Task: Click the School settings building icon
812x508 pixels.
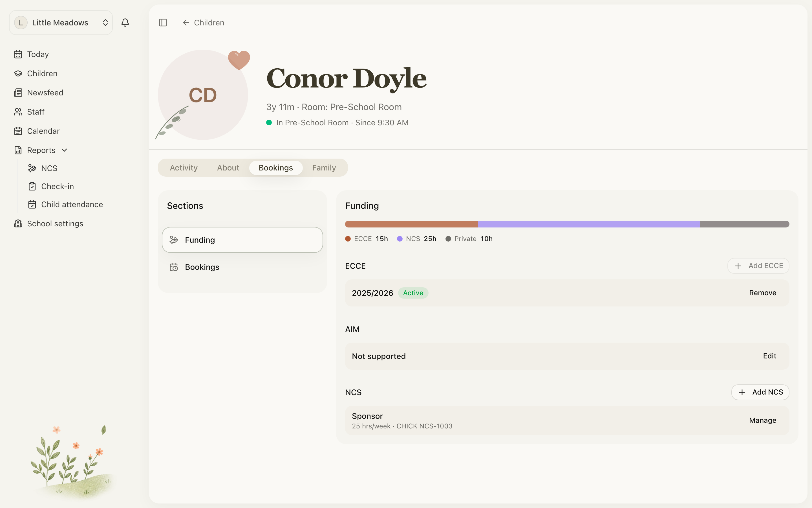Action: pyautogui.click(x=18, y=224)
